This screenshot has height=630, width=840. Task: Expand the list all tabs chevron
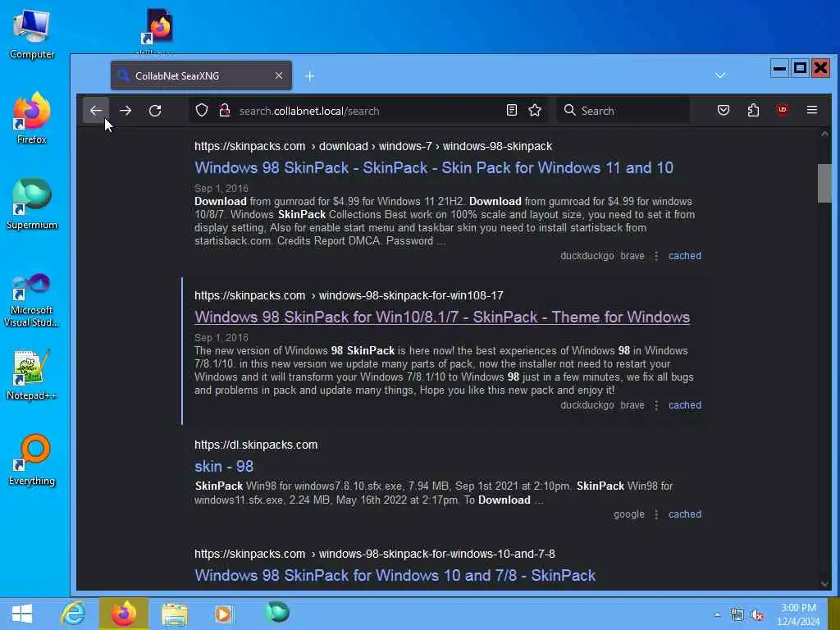(x=720, y=75)
